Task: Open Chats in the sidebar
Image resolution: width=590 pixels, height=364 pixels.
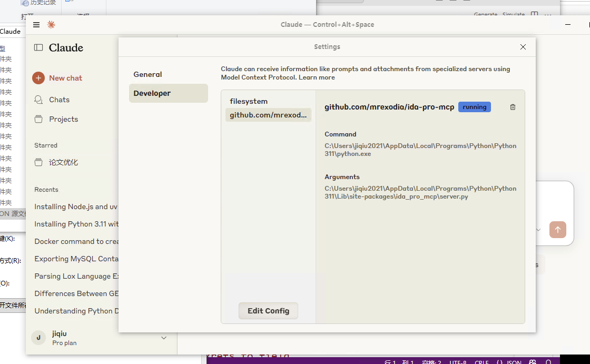Action: pos(59,100)
